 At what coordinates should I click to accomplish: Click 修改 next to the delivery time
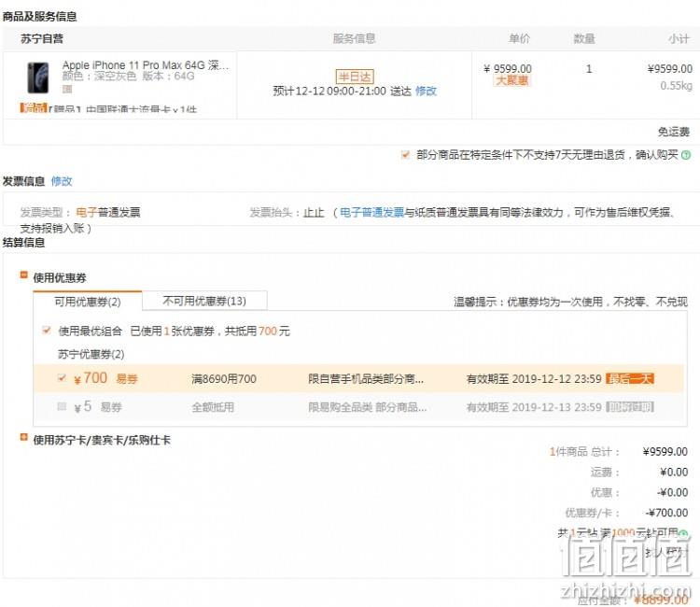(426, 92)
